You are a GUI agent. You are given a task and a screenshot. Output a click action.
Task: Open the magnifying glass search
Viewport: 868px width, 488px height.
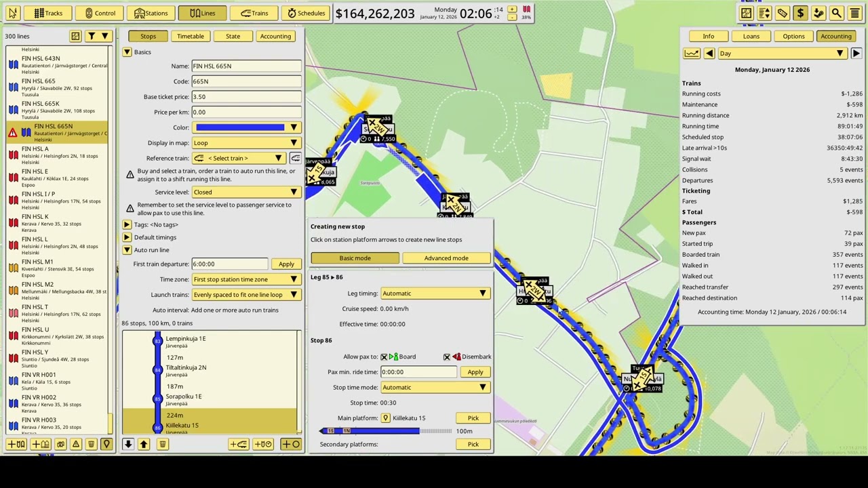pos(836,13)
